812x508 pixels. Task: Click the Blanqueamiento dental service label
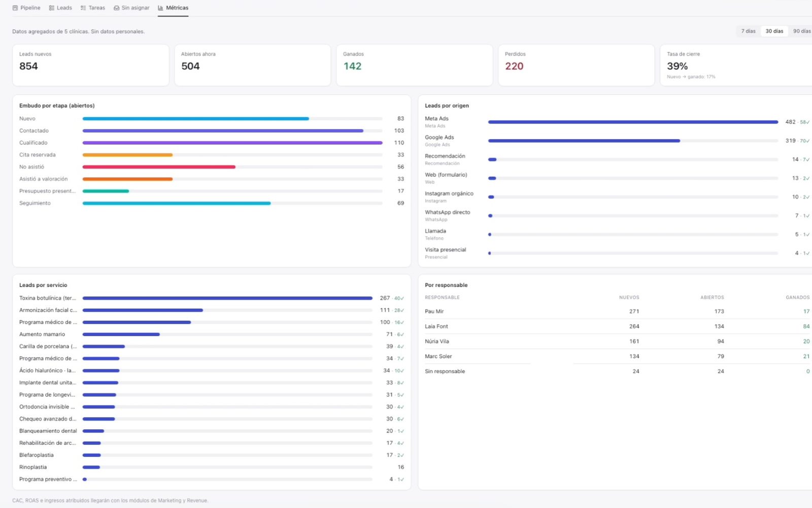[x=48, y=431]
